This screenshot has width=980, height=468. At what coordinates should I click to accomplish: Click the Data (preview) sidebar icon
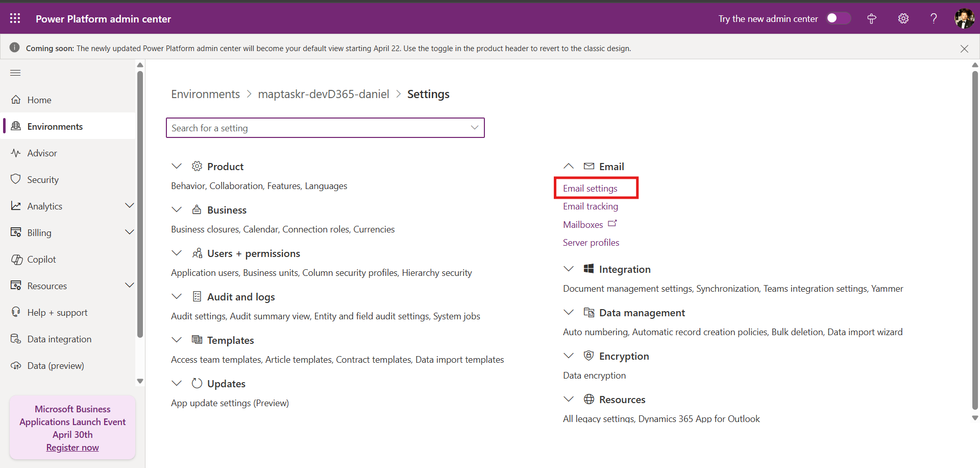(16, 365)
